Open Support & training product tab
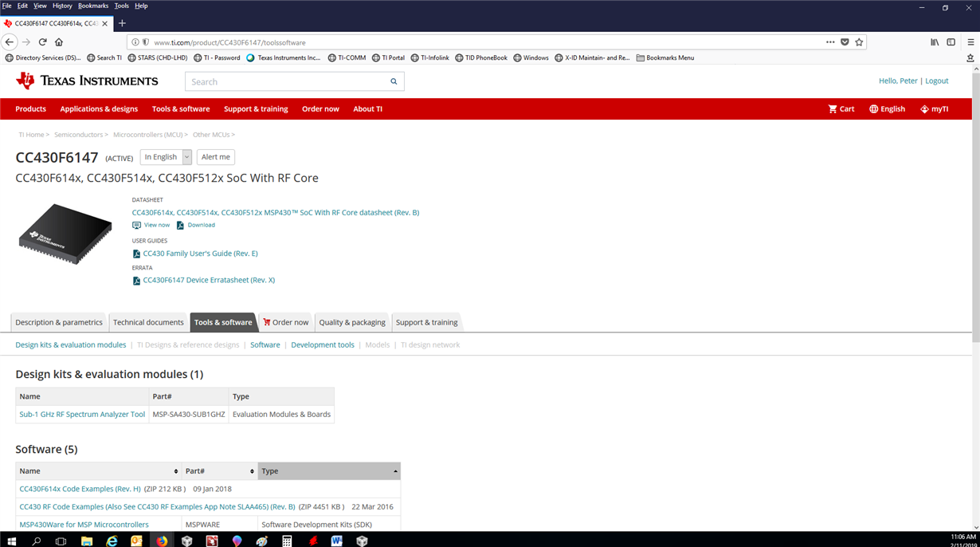Image resolution: width=980 pixels, height=547 pixels. [x=427, y=322]
